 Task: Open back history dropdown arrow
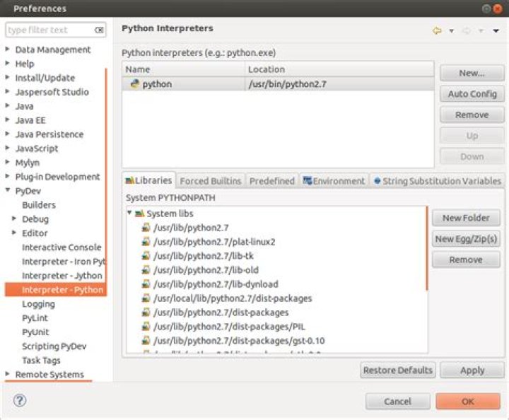point(451,31)
